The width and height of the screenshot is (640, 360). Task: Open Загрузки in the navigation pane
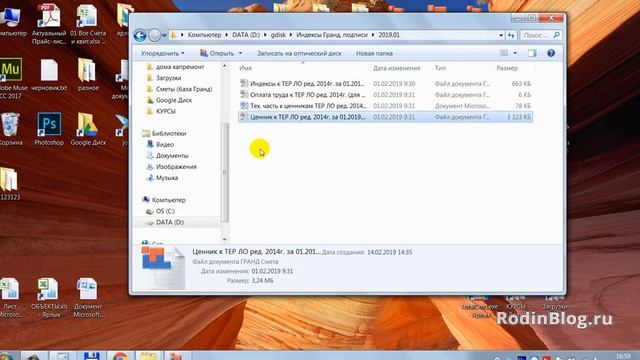click(x=168, y=78)
